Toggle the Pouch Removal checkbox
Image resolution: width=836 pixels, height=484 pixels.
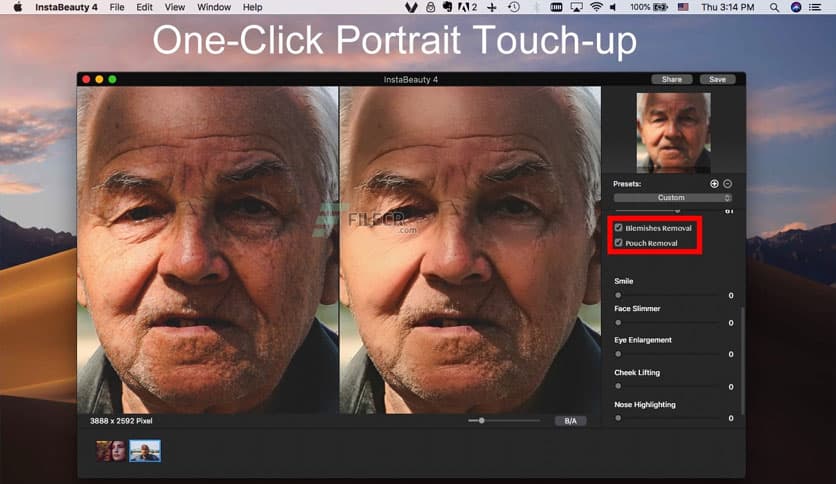point(618,243)
